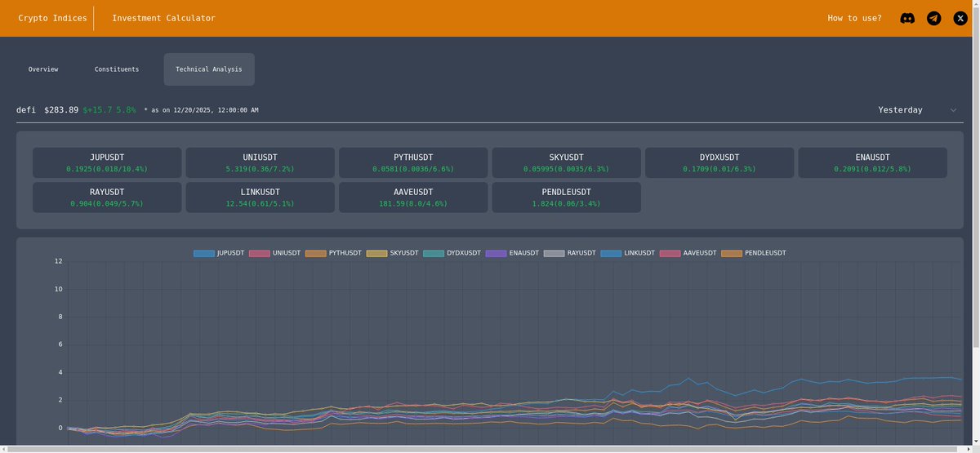Viewport: 980px width, 453px height.
Task: Click the defi index price $283.89
Action: (x=61, y=110)
